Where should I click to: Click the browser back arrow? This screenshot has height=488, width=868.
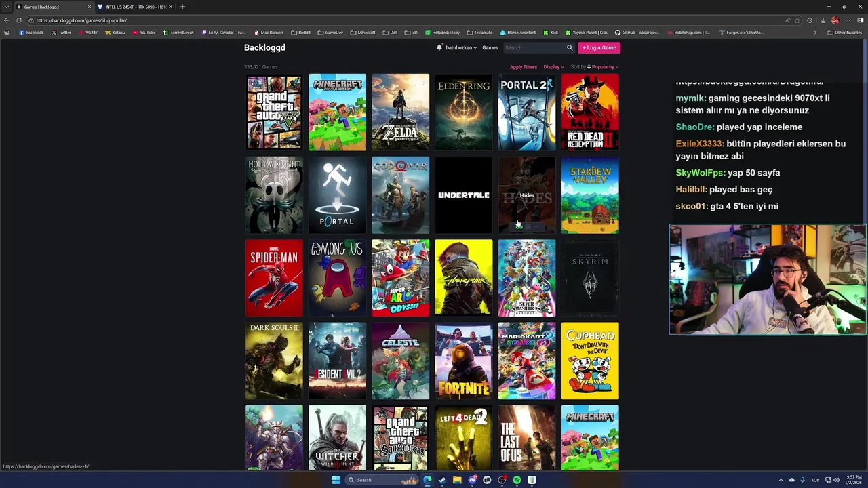(7, 20)
